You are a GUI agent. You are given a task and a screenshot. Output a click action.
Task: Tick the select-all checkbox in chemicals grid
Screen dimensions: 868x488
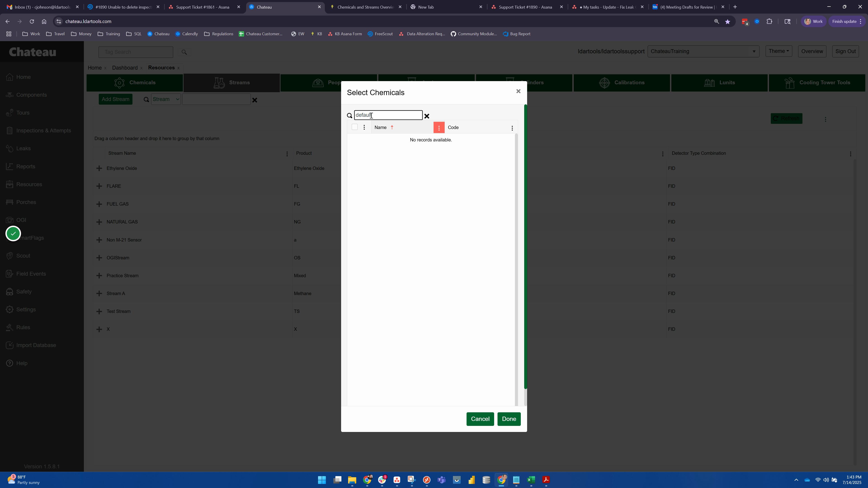[354, 127]
